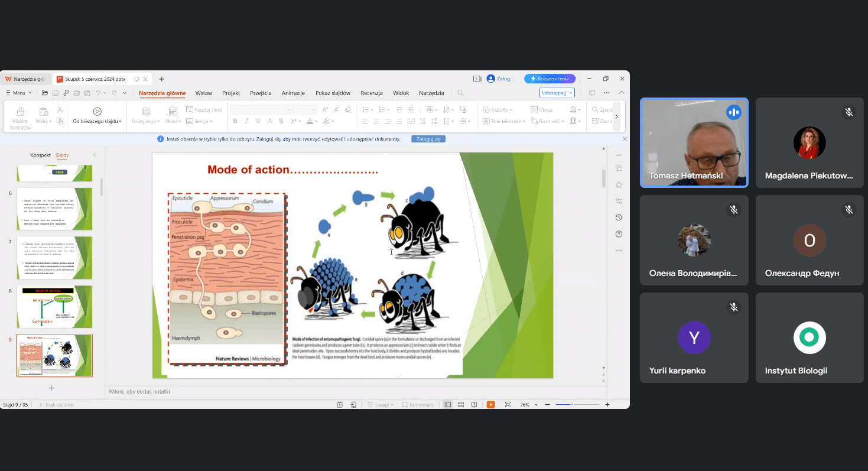Click the Rozszerz teraz upgrade button

550,79
